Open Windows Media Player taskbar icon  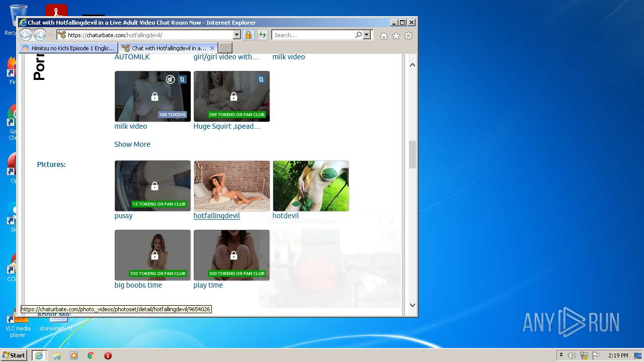tap(74, 355)
